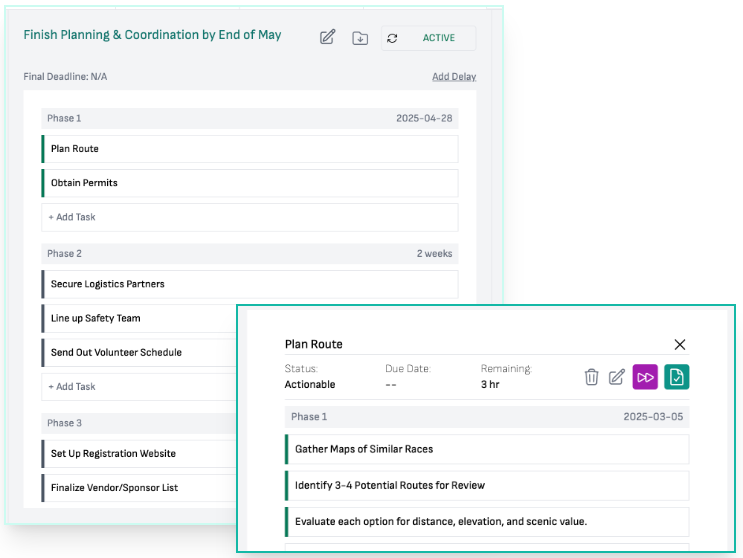Click the archive folder download icon
The height and width of the screenshot is (558, 743).
pos(360,38)
